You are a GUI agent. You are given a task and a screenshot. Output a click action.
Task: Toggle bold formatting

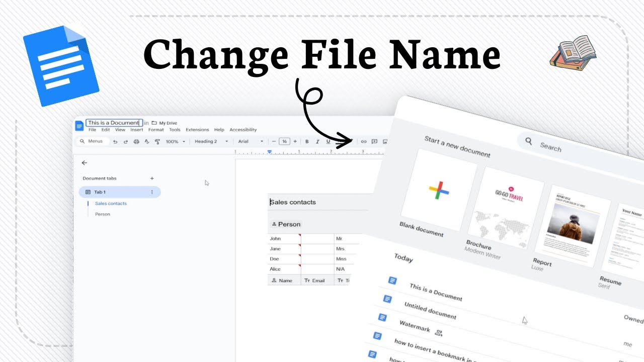(307, 142)
